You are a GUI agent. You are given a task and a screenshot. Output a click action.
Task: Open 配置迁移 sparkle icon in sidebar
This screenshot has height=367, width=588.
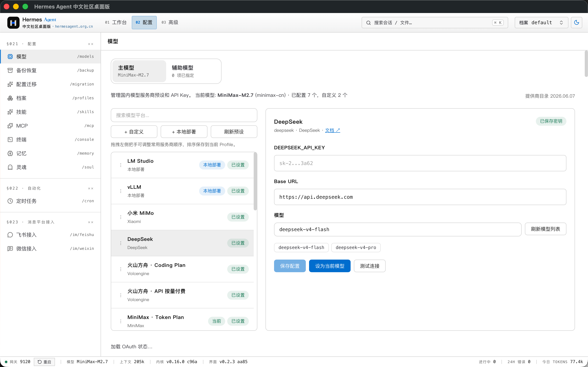click(x=10, y=84)
